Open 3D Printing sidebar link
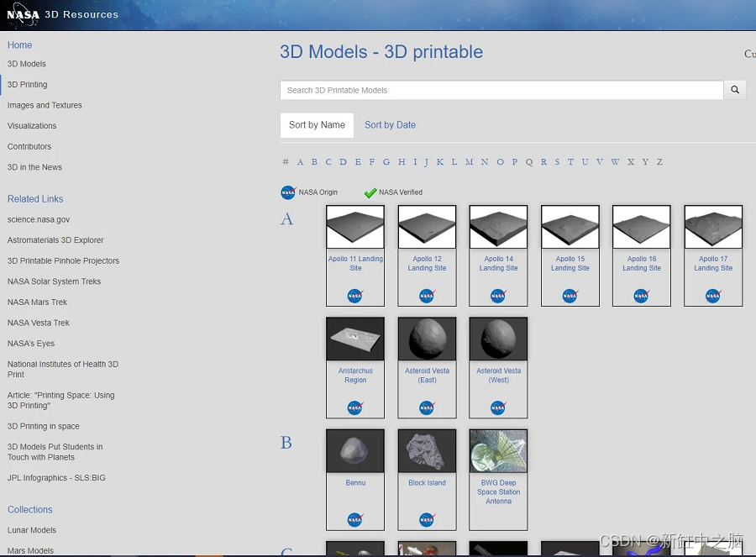Image resolution: width=756 pixels, height=557 pixels. coord(27,84)
